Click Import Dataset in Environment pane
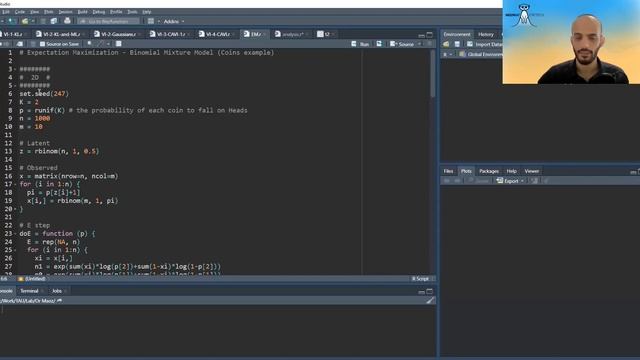The height and width of the screenshot is (360, 640). (x=485, y=44)
